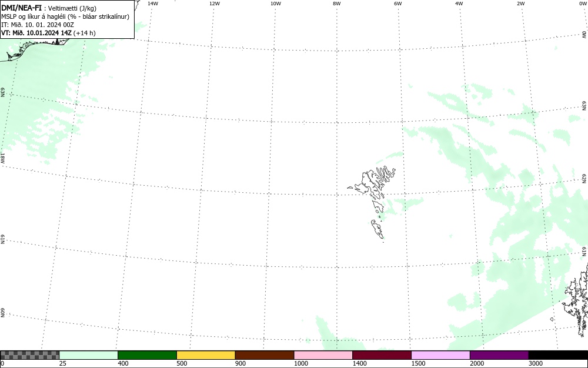Pick the dark green 400–500 legend swatch
The height and width of the screenshot is (368, 588).
coord(147,355)
